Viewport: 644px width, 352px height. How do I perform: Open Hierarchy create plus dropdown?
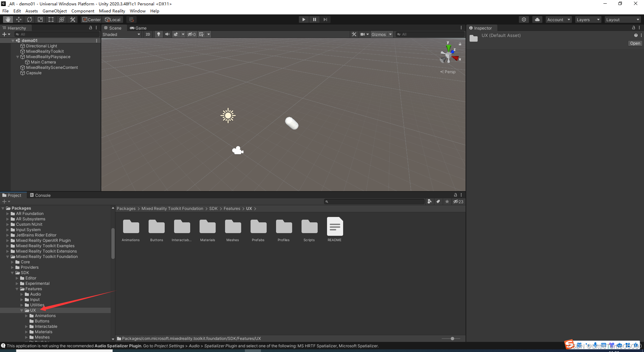pos(6,34)
